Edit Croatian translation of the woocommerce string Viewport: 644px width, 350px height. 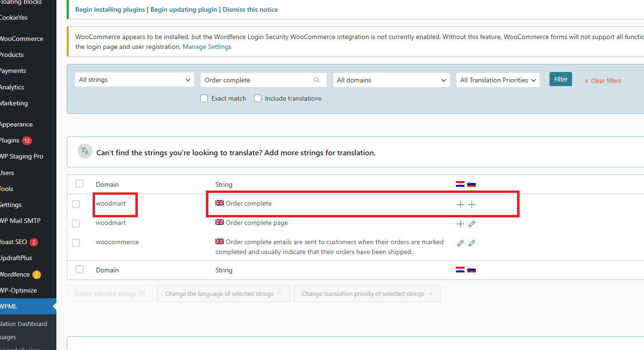point(460,243)
